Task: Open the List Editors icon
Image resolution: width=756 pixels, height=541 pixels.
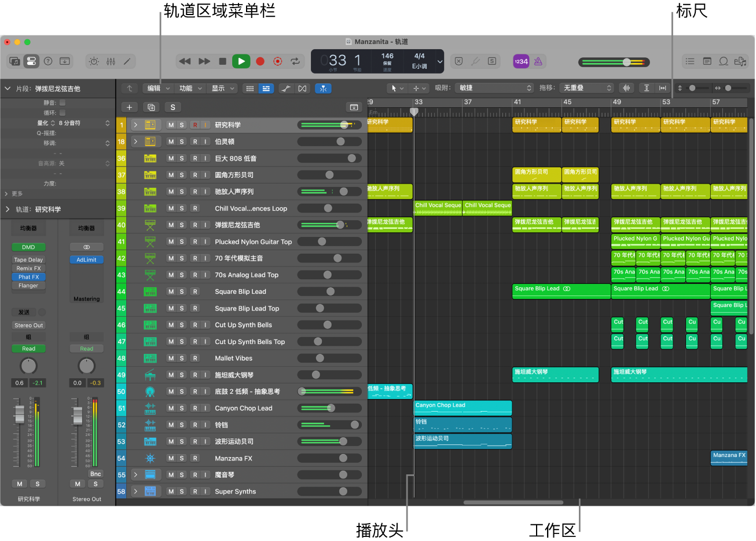Action: (690, 61)
